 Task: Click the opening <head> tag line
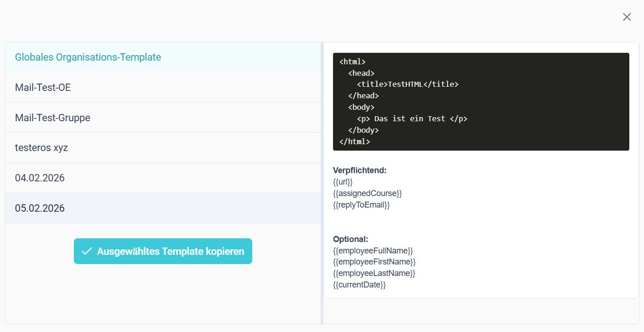coord(361,73)
